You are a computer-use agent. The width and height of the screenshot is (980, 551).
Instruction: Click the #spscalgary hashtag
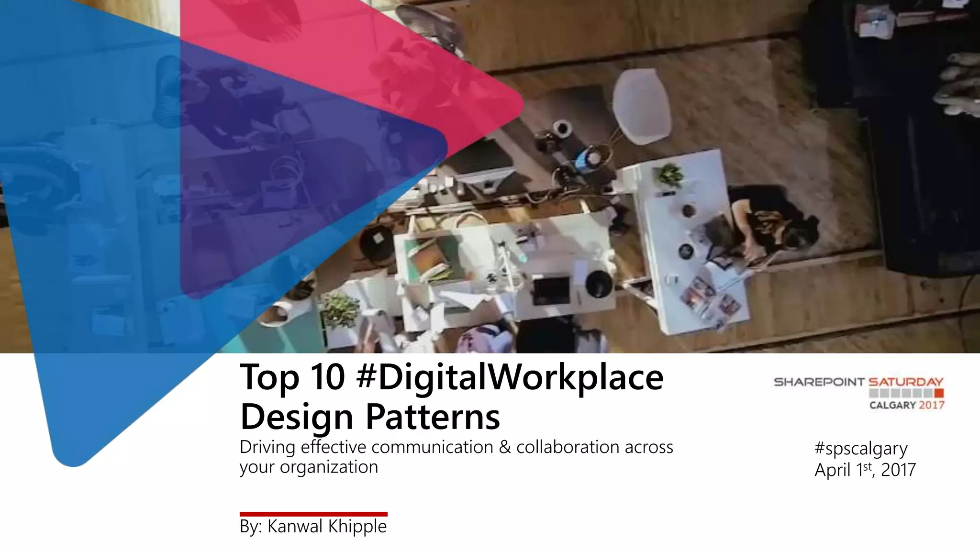[x=860, y=449]
